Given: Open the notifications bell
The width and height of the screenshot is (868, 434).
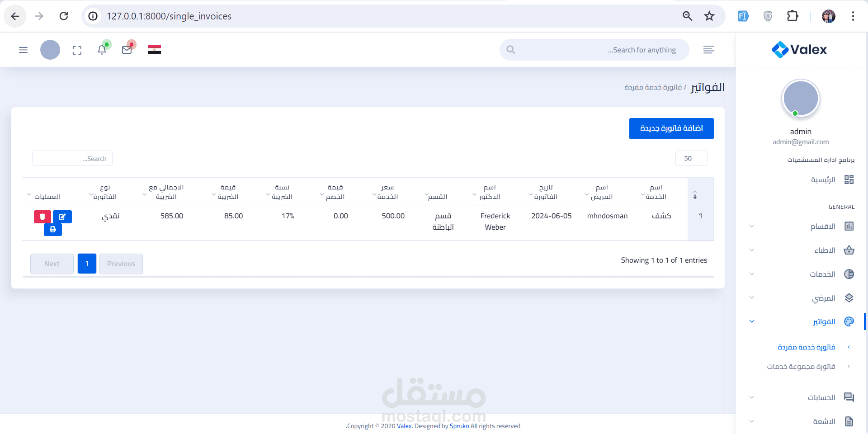Looking at the screenshot, I should coord(102,50).
